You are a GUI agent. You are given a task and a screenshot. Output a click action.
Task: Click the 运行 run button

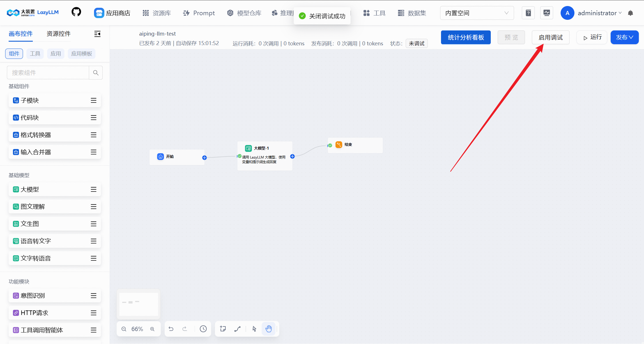[x=592, y=37]
